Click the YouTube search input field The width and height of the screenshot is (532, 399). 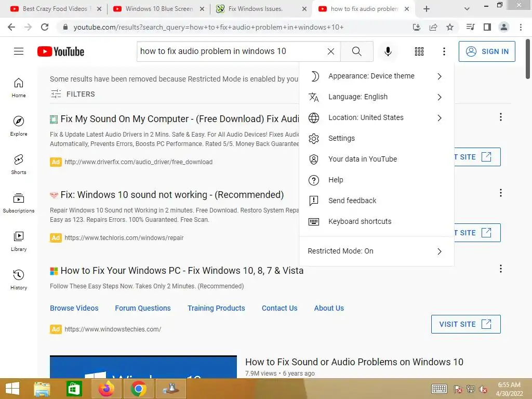[231, 51]
